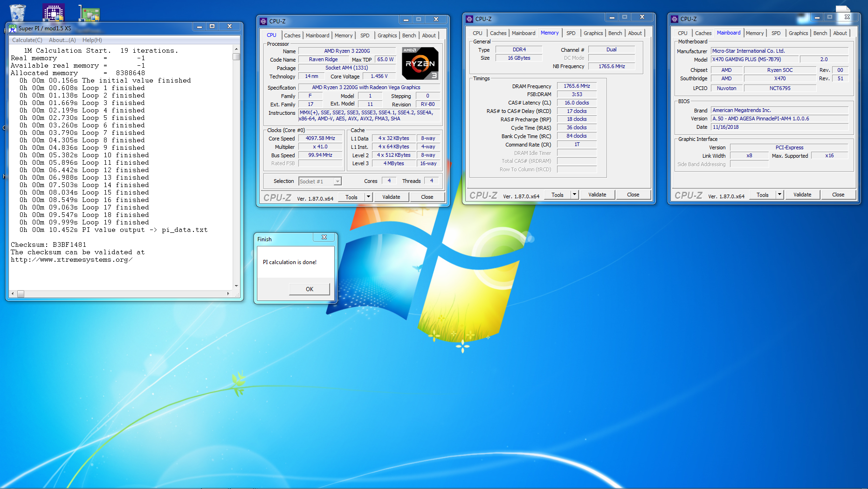The height and width of the screenshot is (489, 868).
Task: Click Close button in the CPU tab window
Action: click(x=427, y=197)
